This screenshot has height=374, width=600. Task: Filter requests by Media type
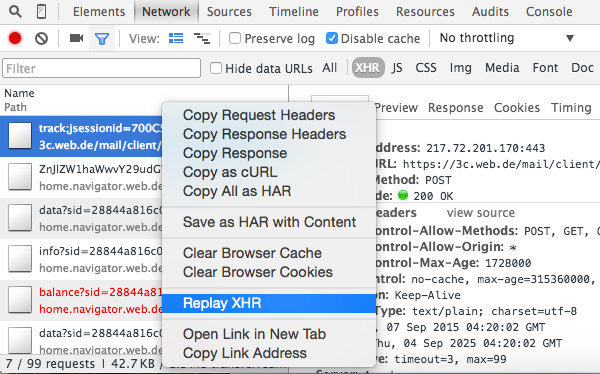[502, 68]
